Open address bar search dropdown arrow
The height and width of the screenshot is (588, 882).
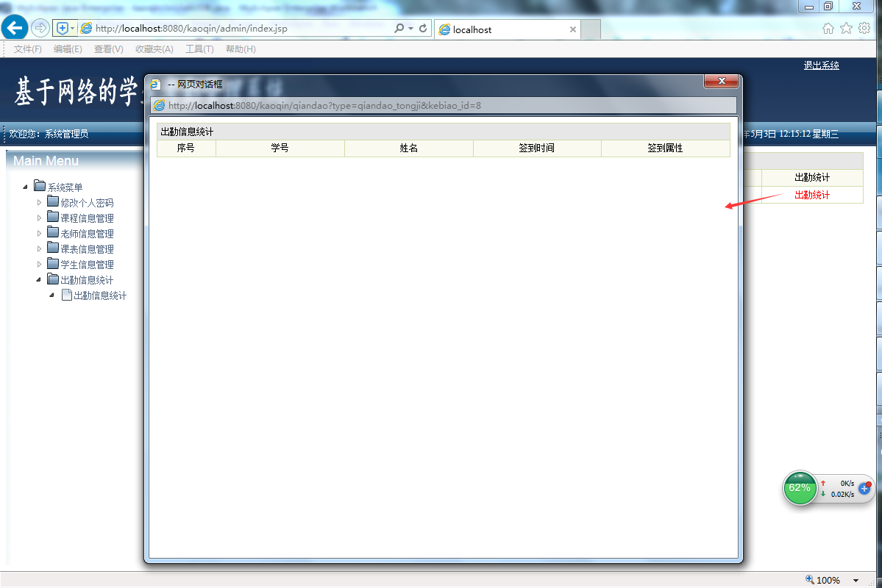coord(410,28)
